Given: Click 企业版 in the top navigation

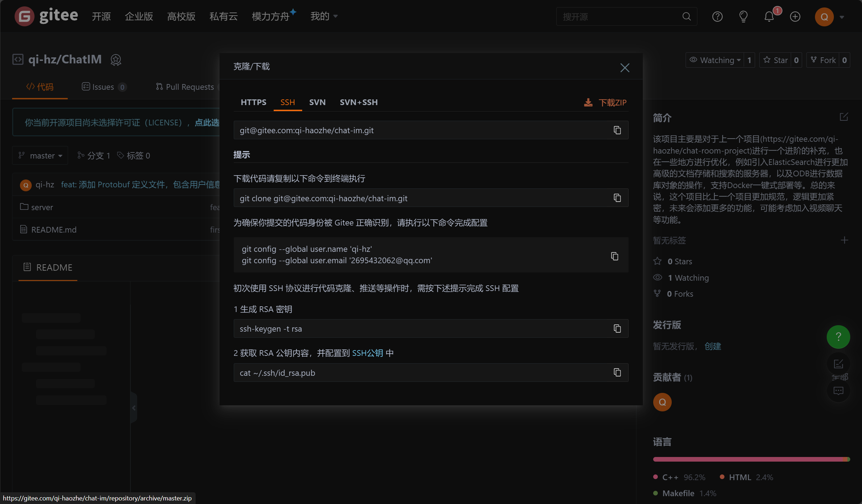Looking at the screenshot, I should click(139, 16).
